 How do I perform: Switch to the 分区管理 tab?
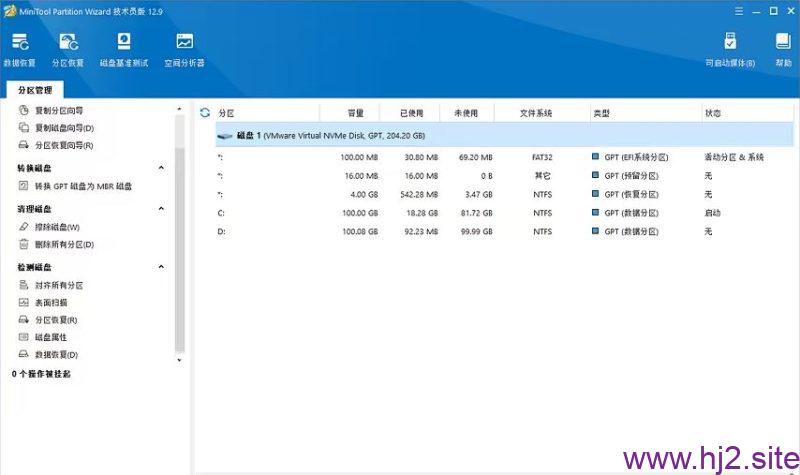[x=35, y=90]
